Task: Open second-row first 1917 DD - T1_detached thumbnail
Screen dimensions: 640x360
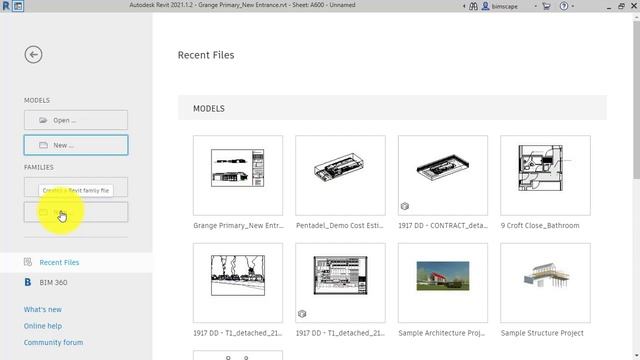Action: click(x=238, y=283)
